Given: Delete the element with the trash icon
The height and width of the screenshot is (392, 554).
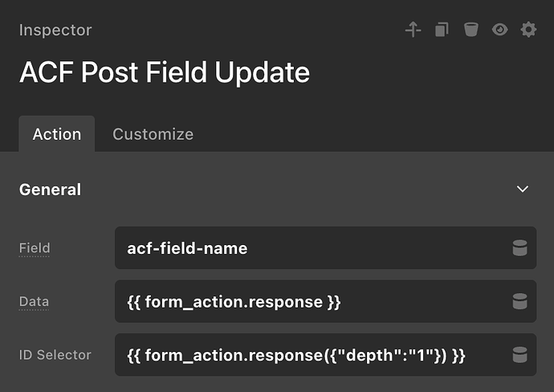Looking at the screenshot, I should point(470,30).
